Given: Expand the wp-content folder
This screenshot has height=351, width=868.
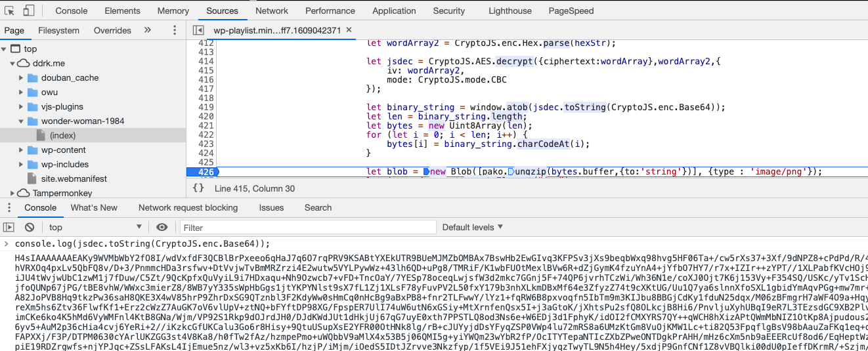Looking at the screenshot, I should [x=22, y=150].
